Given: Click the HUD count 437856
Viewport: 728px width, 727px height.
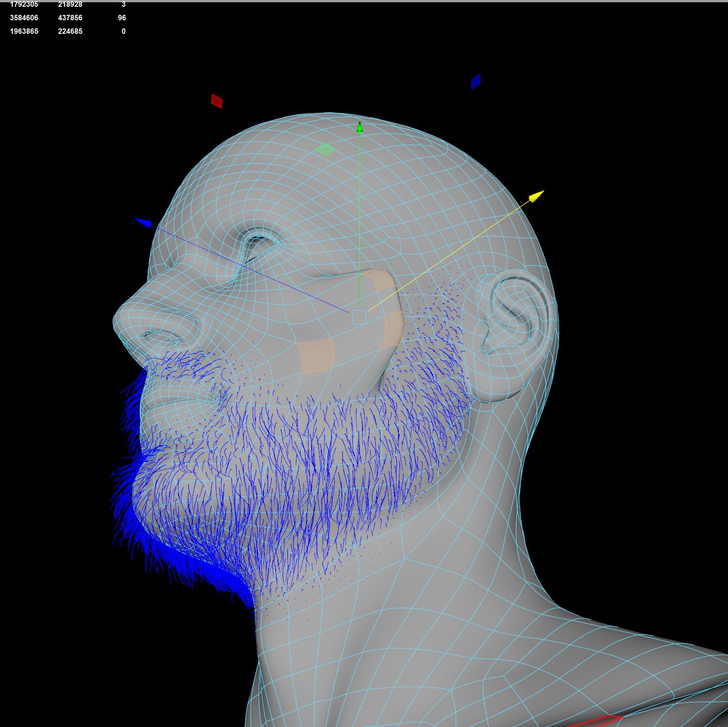Looking at the screenshot, I should (70, 18).
